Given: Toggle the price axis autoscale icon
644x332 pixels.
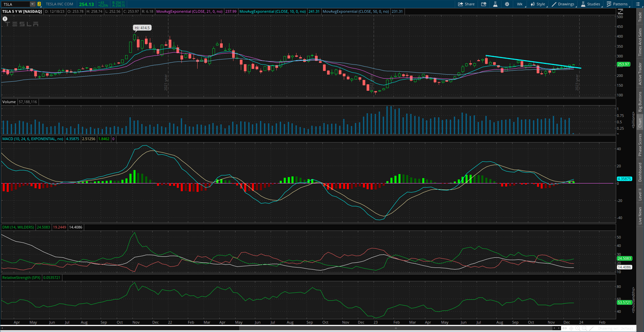Looking at the screenshot, I should click(619, 10).
